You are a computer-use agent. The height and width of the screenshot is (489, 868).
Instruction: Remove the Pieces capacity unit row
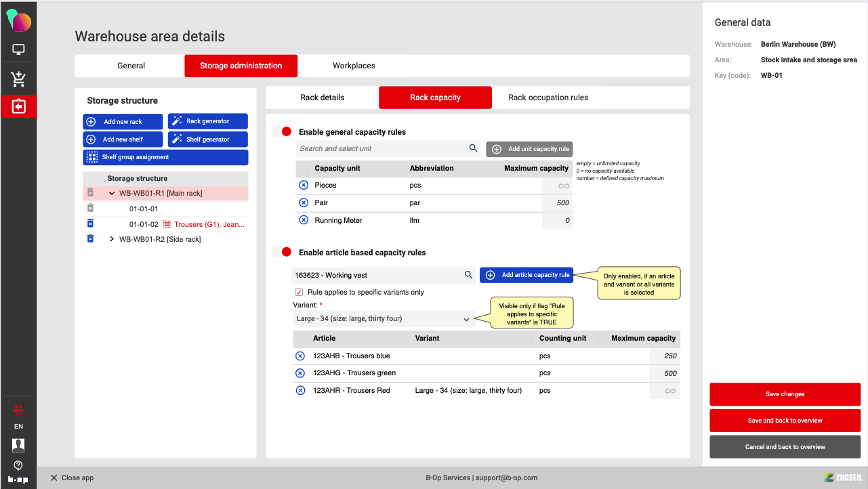click(303, 186)
